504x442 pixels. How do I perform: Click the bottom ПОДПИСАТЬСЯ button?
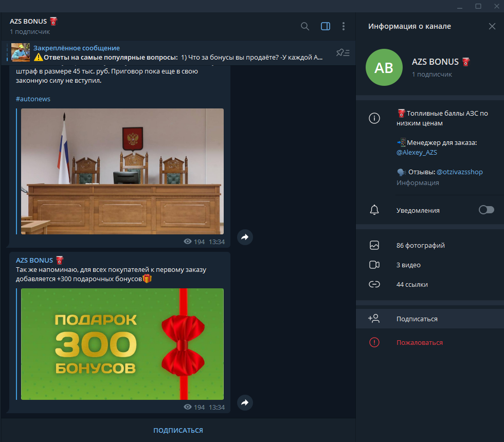178,431
